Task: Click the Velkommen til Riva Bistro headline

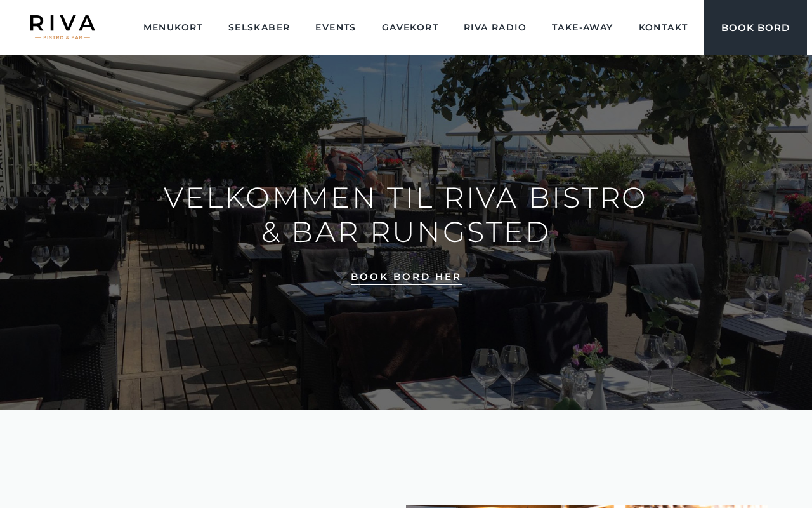Action: (x=406, y=215)
